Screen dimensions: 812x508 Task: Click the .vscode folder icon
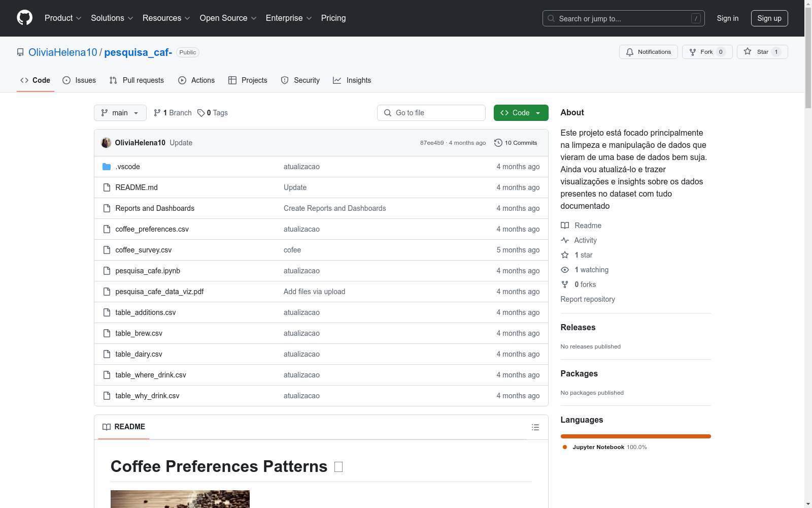[x=107, y=167]
